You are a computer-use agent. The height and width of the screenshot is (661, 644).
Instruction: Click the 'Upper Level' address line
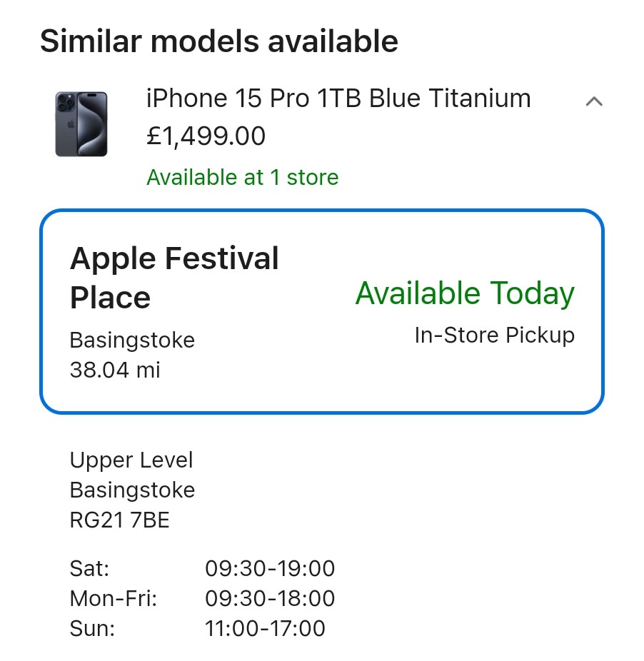[x=131, y=460]
